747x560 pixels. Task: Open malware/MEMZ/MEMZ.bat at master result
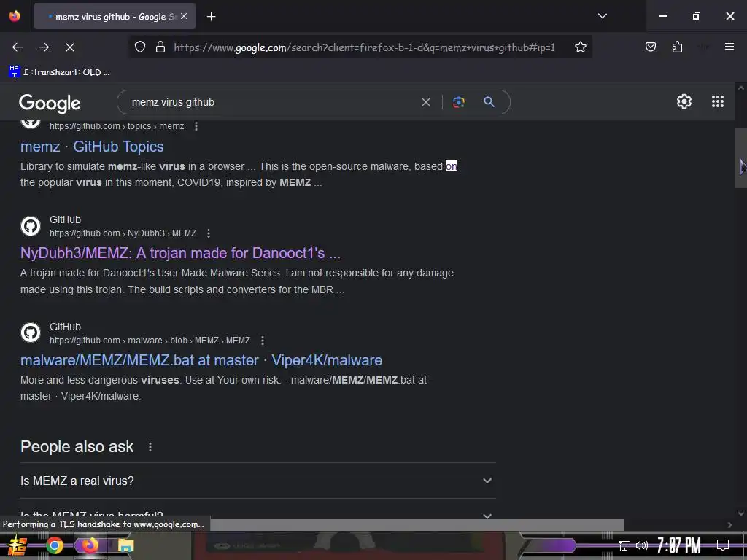pos(201,360)
